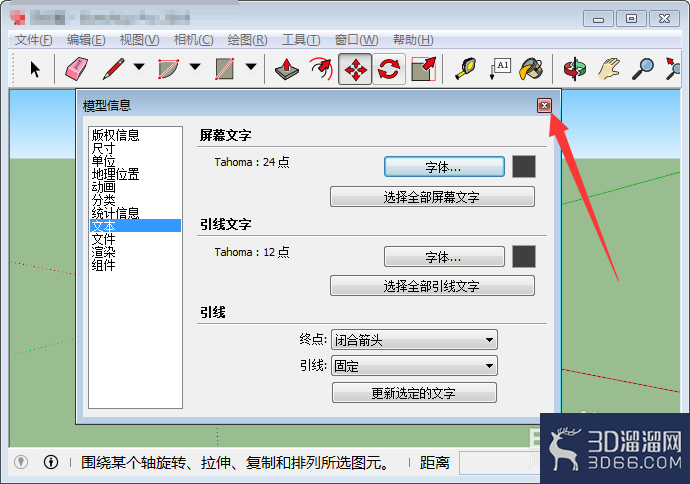Select the Arc drawing tool
The height and width of the screenshot is (484, 690).
point(168,69)
